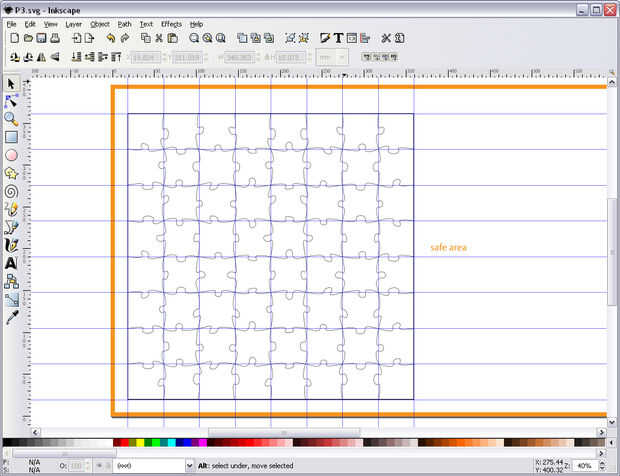
Task: Click the Print icon
Action: coord(55,38)
